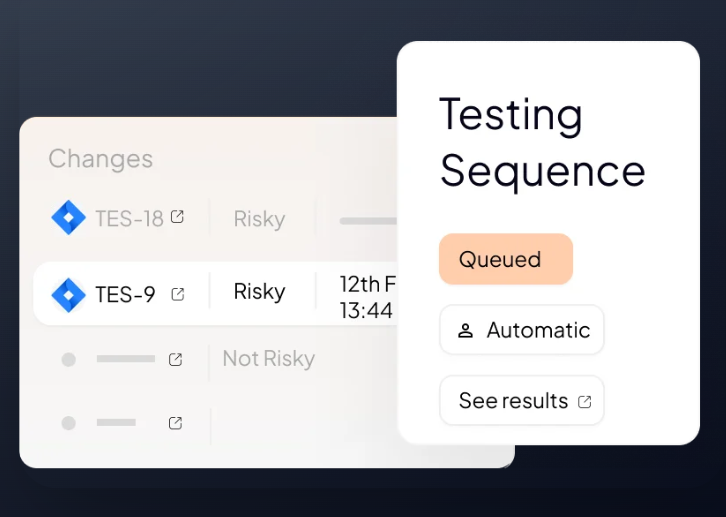This screenshot has height=517, width=726.
Task: Select the grey status dot in bottom row
Action: [x=68, y=423]
